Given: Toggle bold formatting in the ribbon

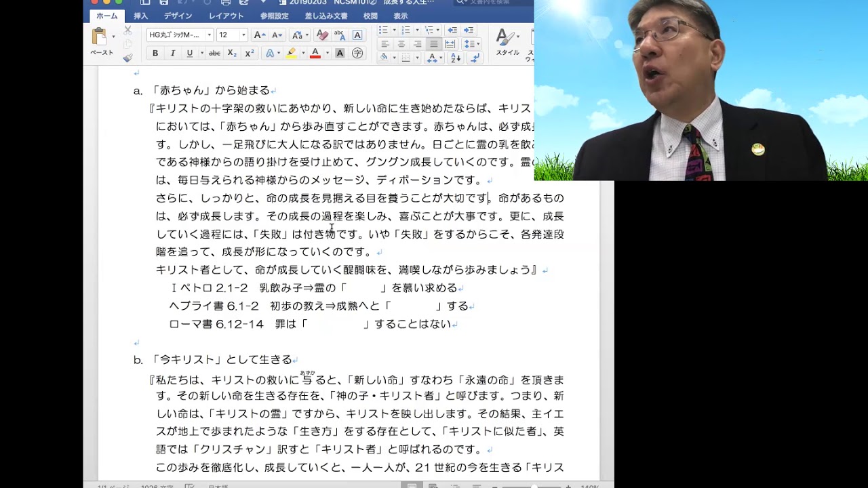Looking at the screenshot, I should [x=155, y=53].
